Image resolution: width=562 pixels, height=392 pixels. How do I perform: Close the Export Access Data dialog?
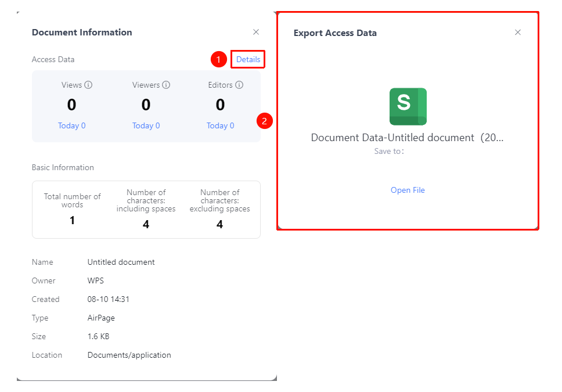coord(518,33)
